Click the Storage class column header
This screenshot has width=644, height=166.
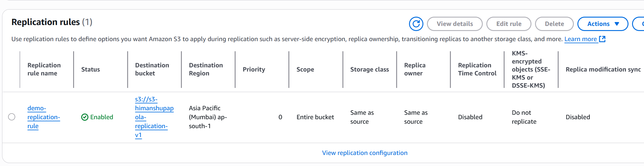(369, 69)
